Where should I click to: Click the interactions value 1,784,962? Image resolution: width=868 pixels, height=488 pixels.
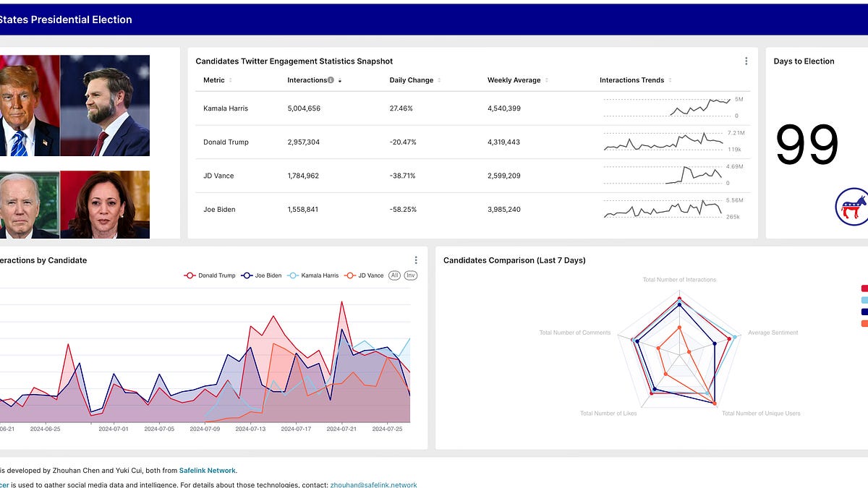tap(303, 176)
